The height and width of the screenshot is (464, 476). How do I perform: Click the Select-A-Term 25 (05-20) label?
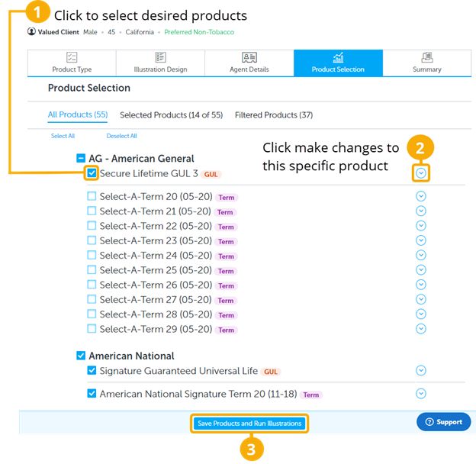(x=156, y=270)
